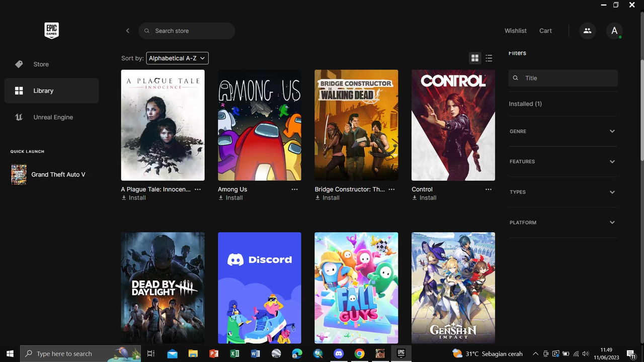Install Bridge Constructor: The Walking Dead
This screenshot has height=362, width=644.
327,198
